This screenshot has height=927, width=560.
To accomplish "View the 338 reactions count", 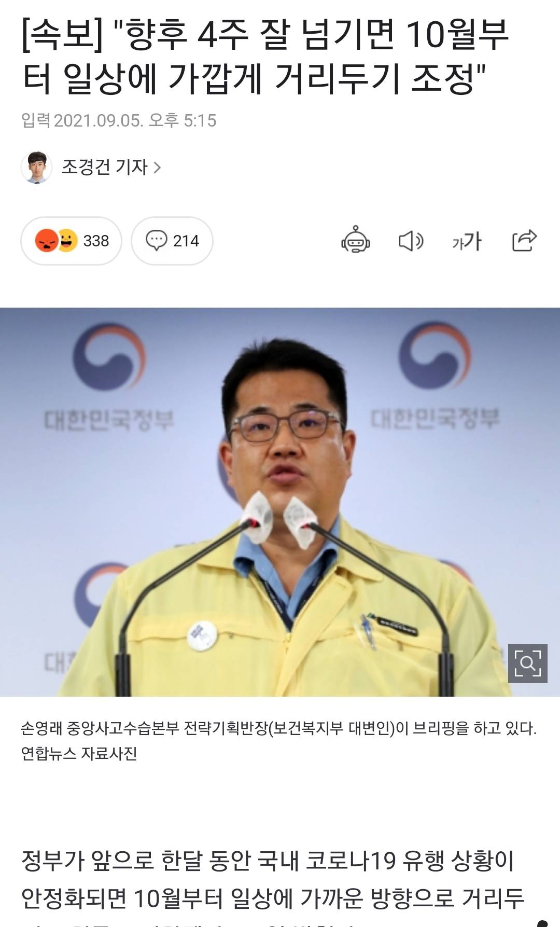I will (x=96, y=241).
